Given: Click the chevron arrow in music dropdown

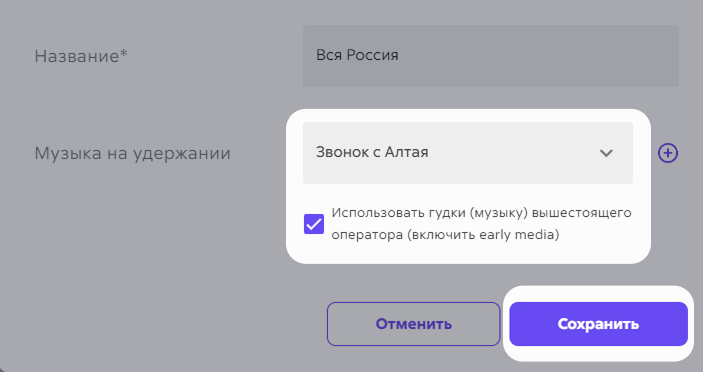Looking at the screenshot, I should [606, 153].
